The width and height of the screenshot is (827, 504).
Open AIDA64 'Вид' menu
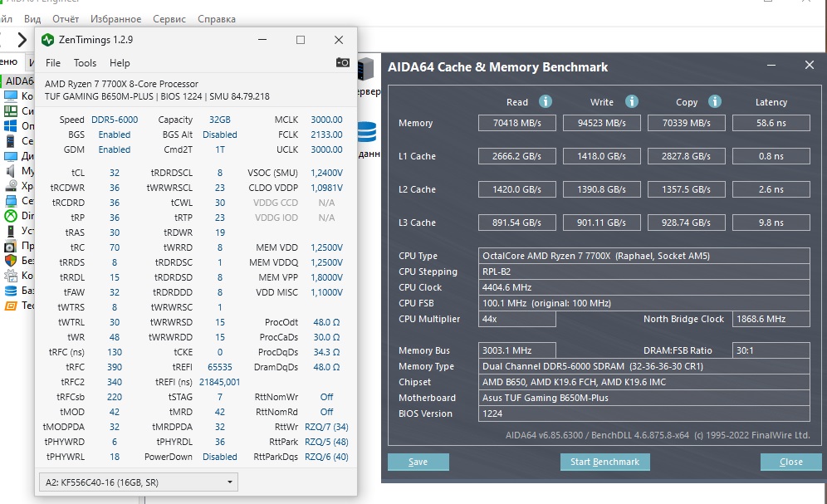(32, 19)
